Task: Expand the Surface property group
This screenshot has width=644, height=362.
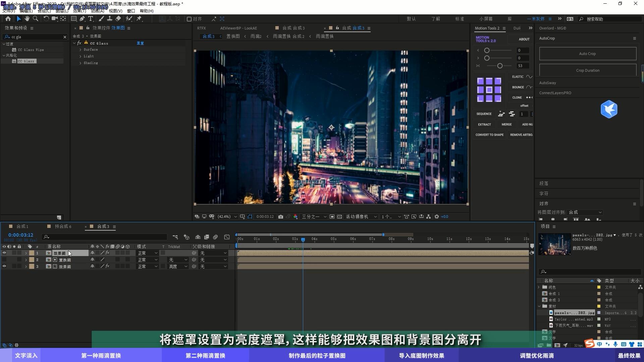Action: 80,50
